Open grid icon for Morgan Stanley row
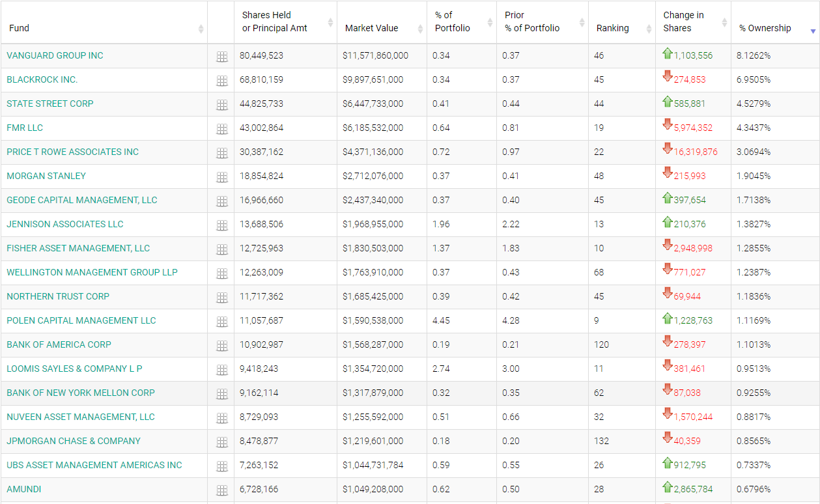The width and height of the screenshot is (820, 504). [x=221, y=177]
